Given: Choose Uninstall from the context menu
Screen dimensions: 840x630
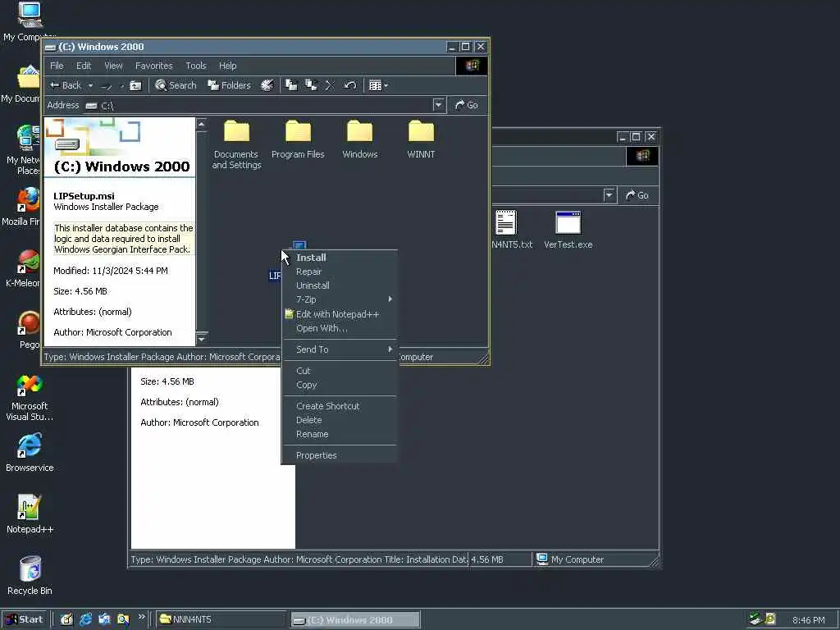Looking at the screenshot, I should pos(340,285).
